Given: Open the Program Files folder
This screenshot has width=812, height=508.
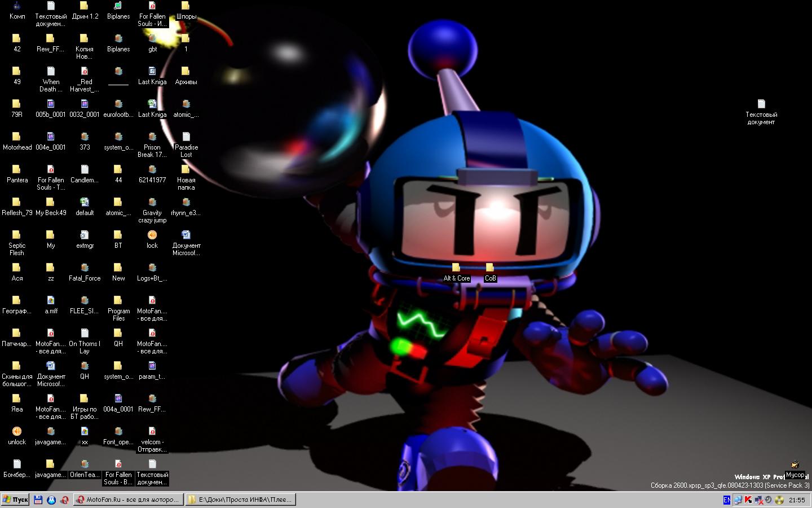Looking at the screenshot, I should 118,308.
